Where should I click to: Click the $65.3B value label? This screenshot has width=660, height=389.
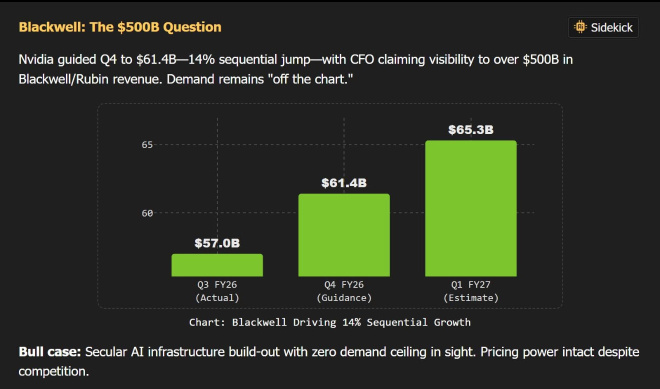[471, 130]
